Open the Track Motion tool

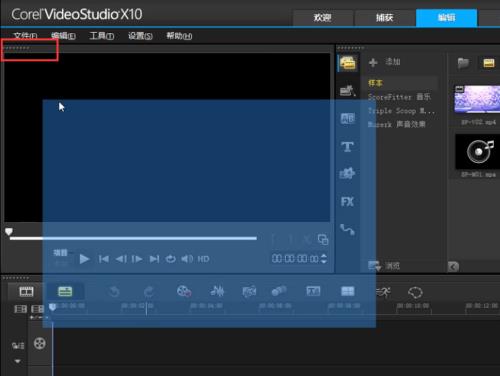point(279,292)
